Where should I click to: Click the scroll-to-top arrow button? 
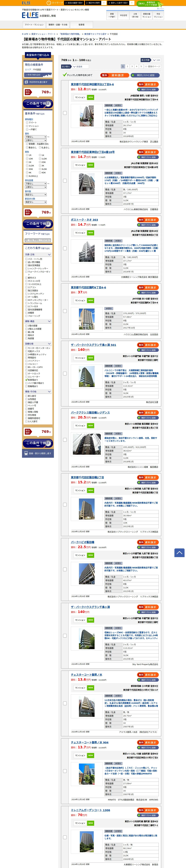[179, 553]
